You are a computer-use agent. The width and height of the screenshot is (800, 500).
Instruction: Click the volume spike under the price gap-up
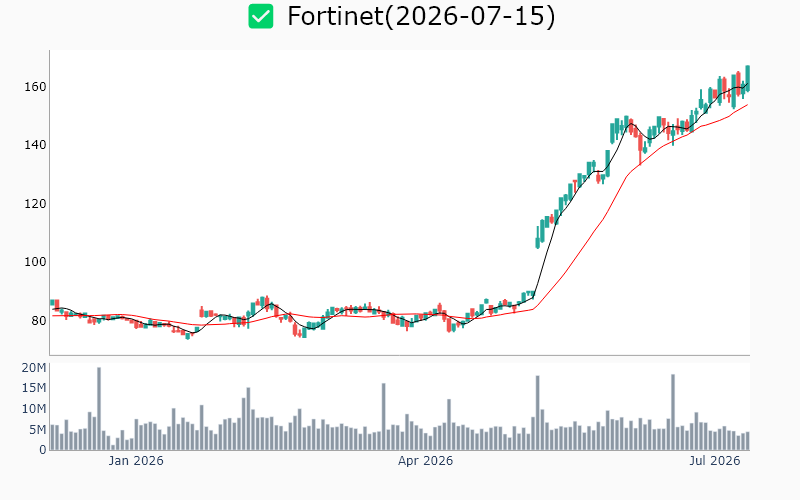538,413
